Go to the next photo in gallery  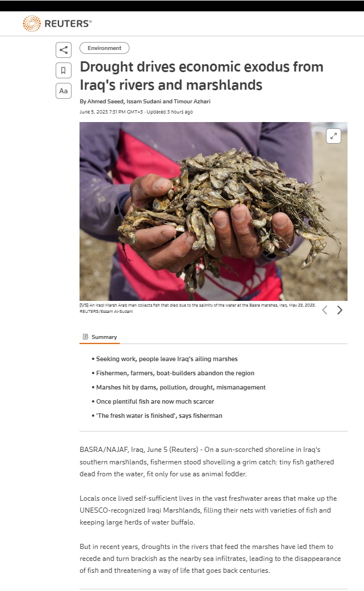(x=340, y=310)
